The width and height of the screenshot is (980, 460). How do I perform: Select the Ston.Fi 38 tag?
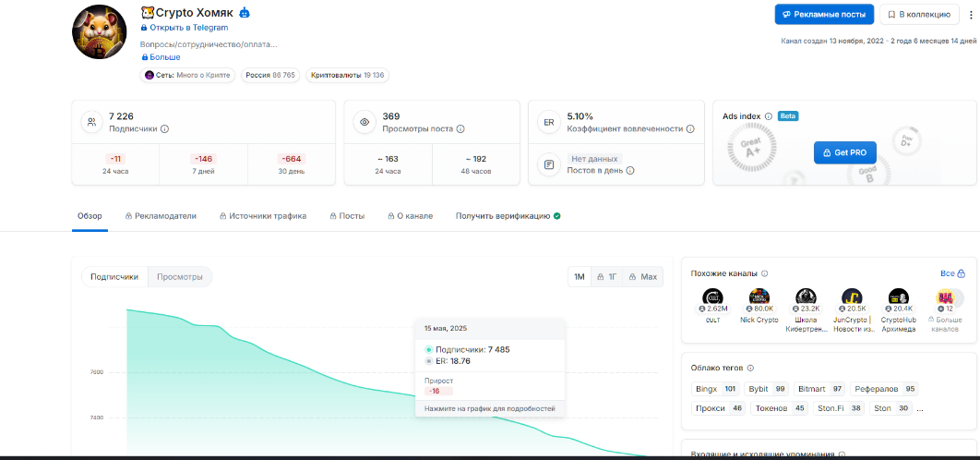coord(839,408)
